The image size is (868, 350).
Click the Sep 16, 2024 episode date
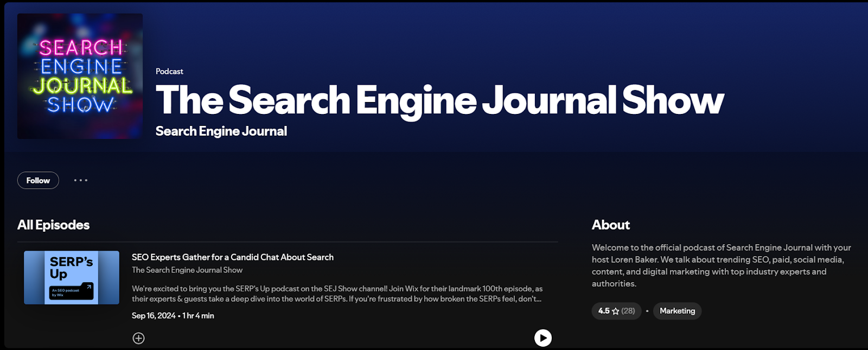(154, 315)
